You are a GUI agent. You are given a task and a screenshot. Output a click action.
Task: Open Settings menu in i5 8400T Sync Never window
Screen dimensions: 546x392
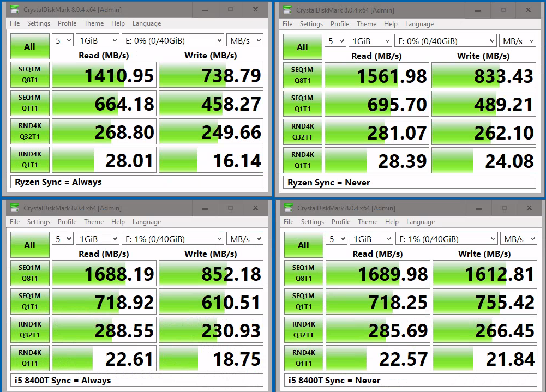313,222
